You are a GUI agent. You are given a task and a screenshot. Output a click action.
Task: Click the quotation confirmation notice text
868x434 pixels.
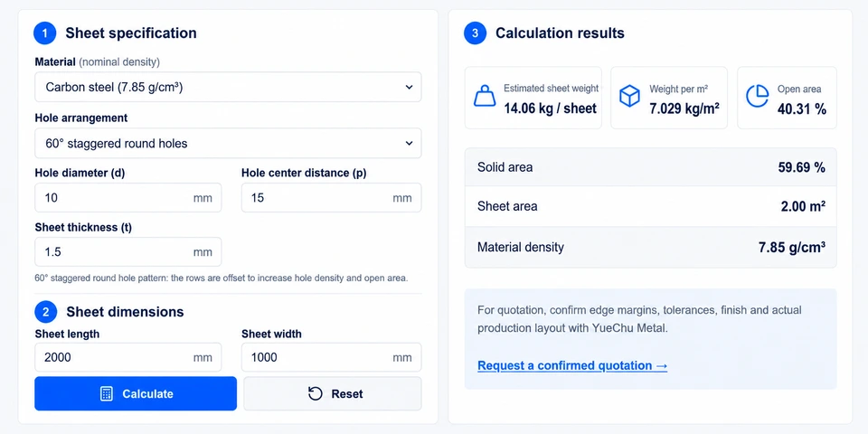point(639,319)
